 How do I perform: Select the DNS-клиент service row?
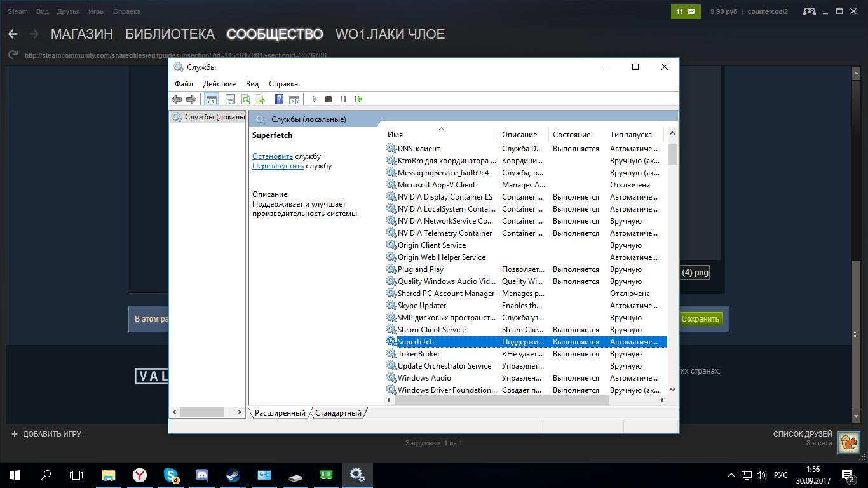(x=526, y=149)
